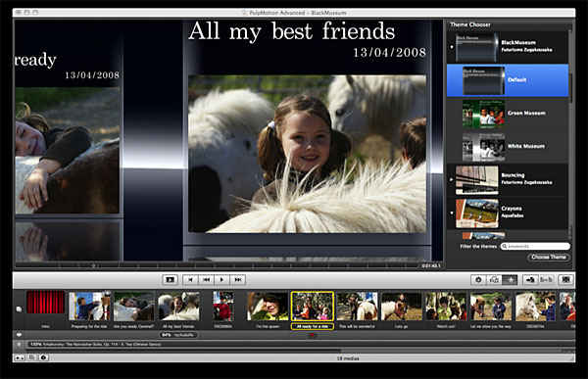
Task: Click the greyed transition between slides icon
Action: click(x=546, y=280)
